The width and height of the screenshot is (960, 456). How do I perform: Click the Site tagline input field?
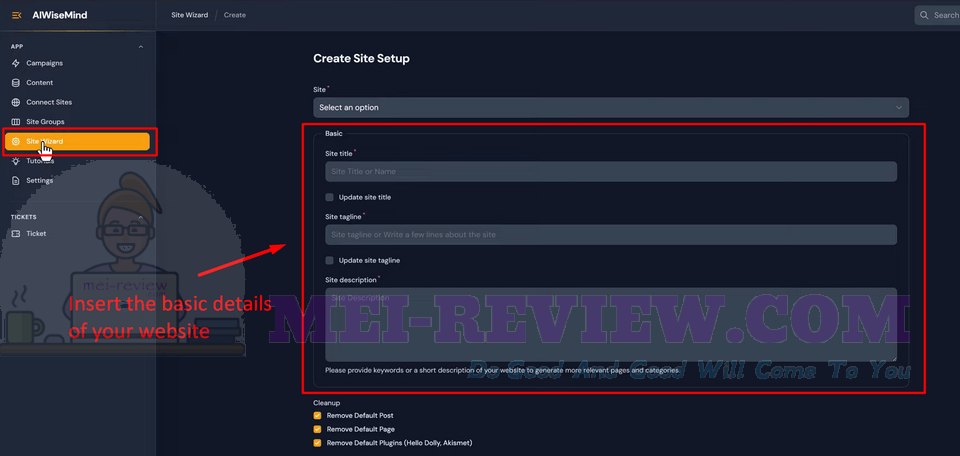pos(611,234)
